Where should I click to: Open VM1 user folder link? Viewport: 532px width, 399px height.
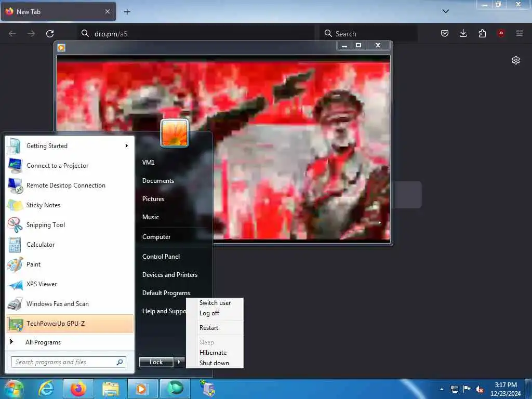pyautogui.click(x=148, y=163)
